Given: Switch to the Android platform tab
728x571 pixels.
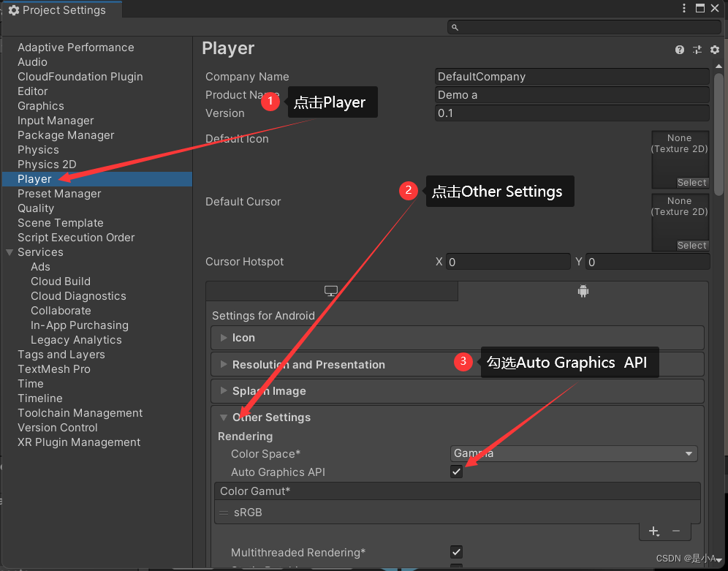Looking at the screenshot, I should point(583,291).
